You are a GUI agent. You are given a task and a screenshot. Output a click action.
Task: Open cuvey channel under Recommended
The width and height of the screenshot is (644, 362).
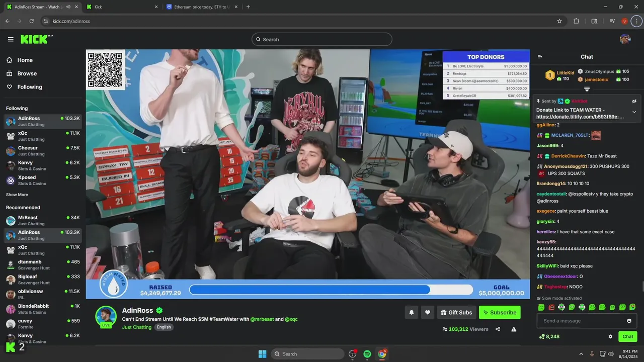43,323
